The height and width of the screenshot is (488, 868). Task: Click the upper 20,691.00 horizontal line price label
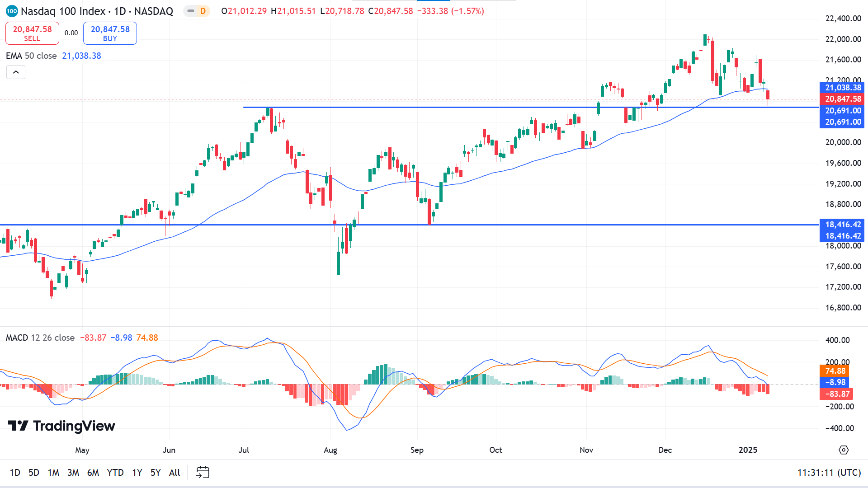click(x=843, y=111)
